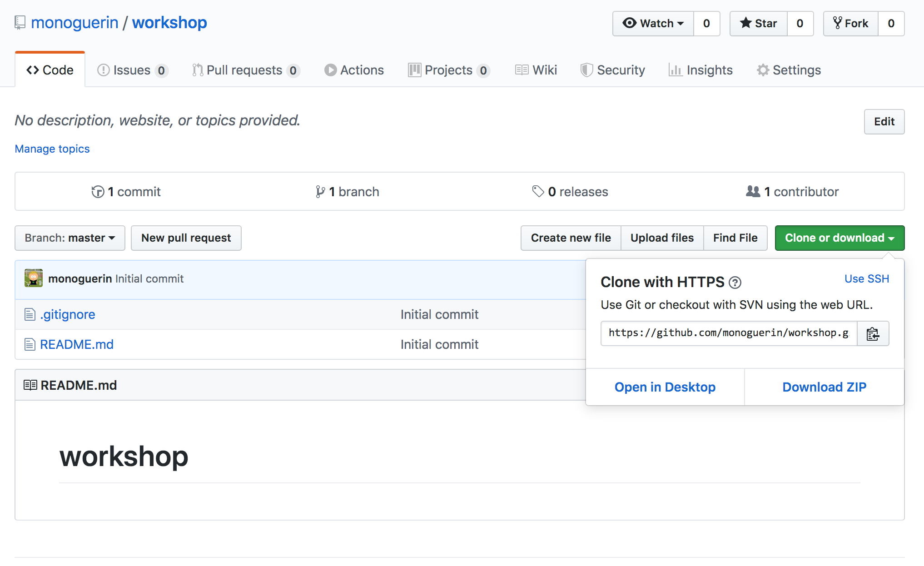Click the Download ZIP link
The width and height of the screenshot is (924, 566).
[x=824, y=387]
